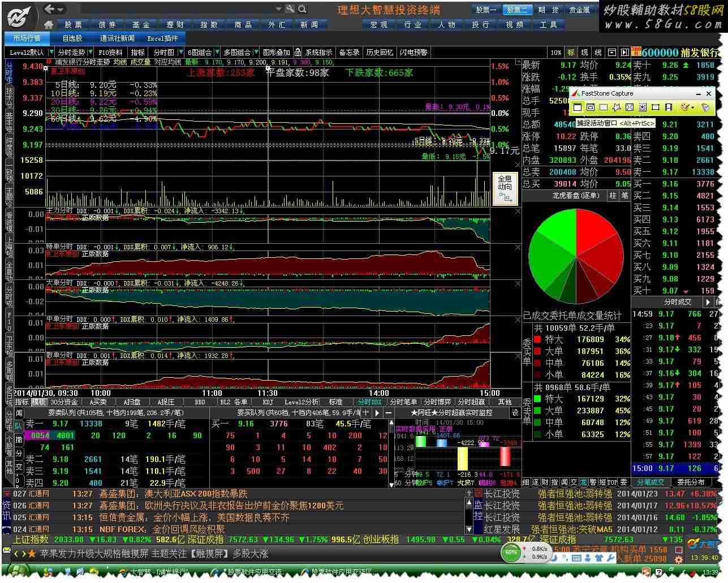The height and width of the screenshot is (583, 728).
Task: Click the 历史回忆 button
Action: [380, 52]
